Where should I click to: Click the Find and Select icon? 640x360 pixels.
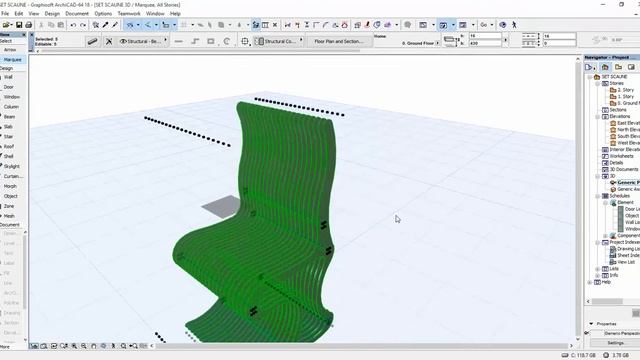coord(96,25)
